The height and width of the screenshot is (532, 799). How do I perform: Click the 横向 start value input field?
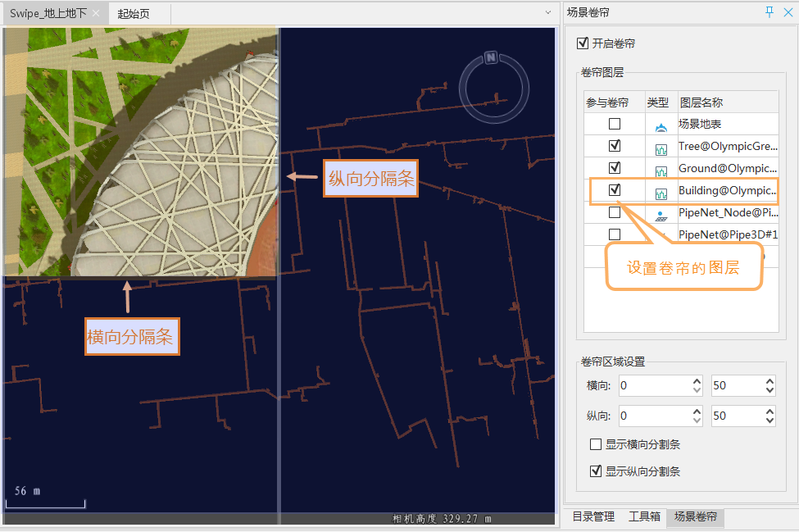(653, 385)
